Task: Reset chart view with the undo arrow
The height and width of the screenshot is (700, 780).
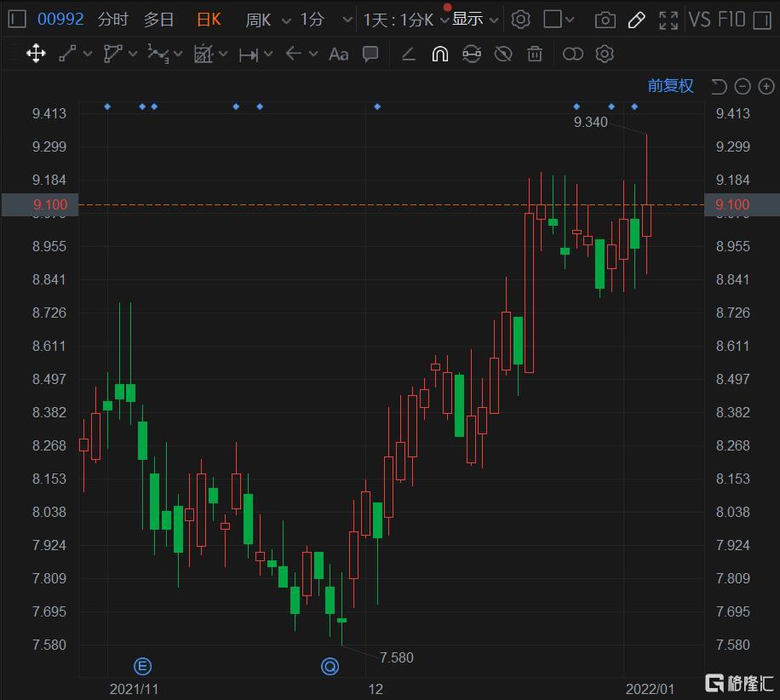Action: click(x=719, y=87)
